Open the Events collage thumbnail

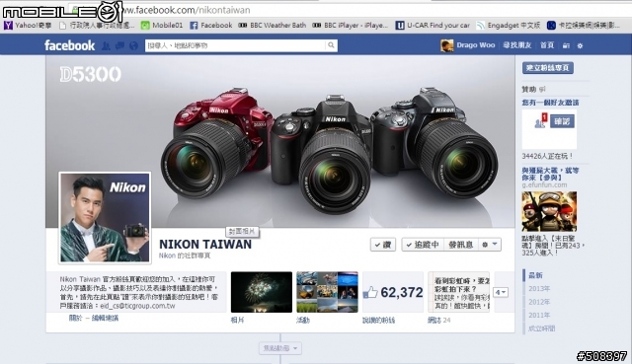[327, 292]
